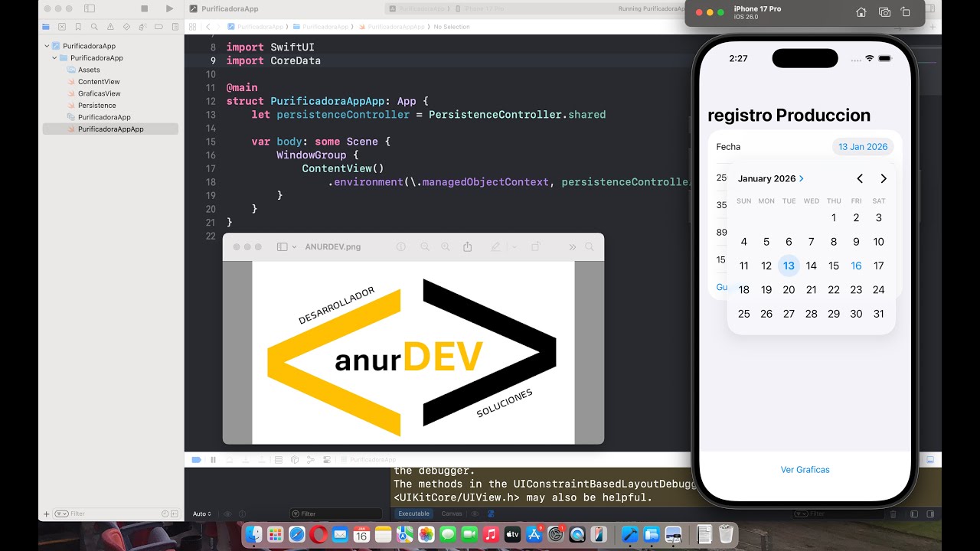Toggle breakpoints in the debug bar
The height and width of the screenshot is (551, 980).
(x=196, y=460)
